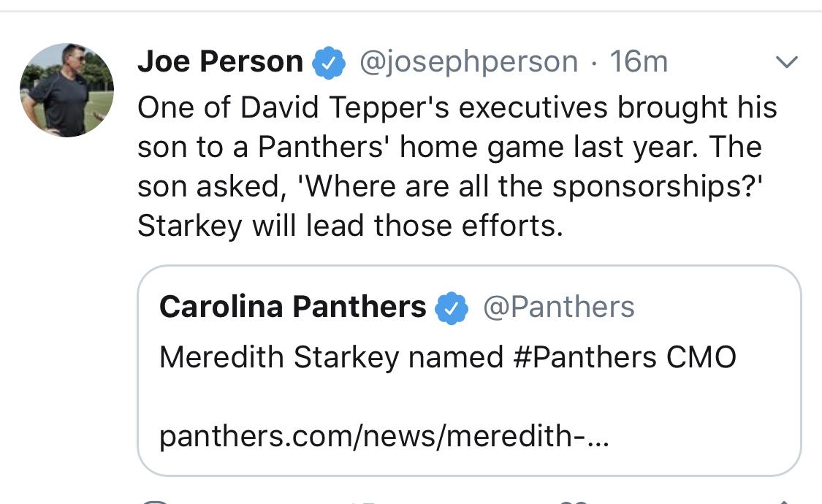Click the Joe Person display name
The image size is (822, 504).
(x=220, y=62)
